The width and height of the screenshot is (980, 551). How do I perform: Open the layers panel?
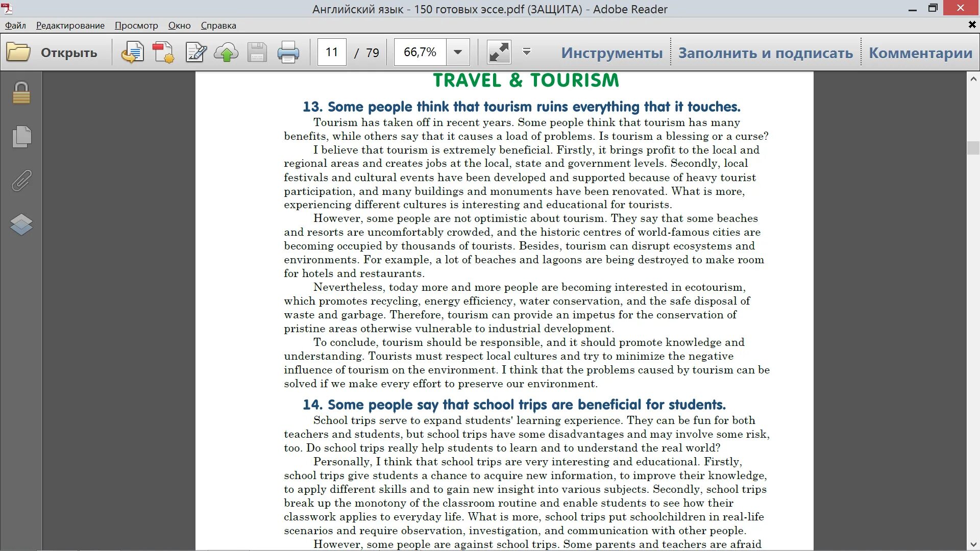[21, 224]
